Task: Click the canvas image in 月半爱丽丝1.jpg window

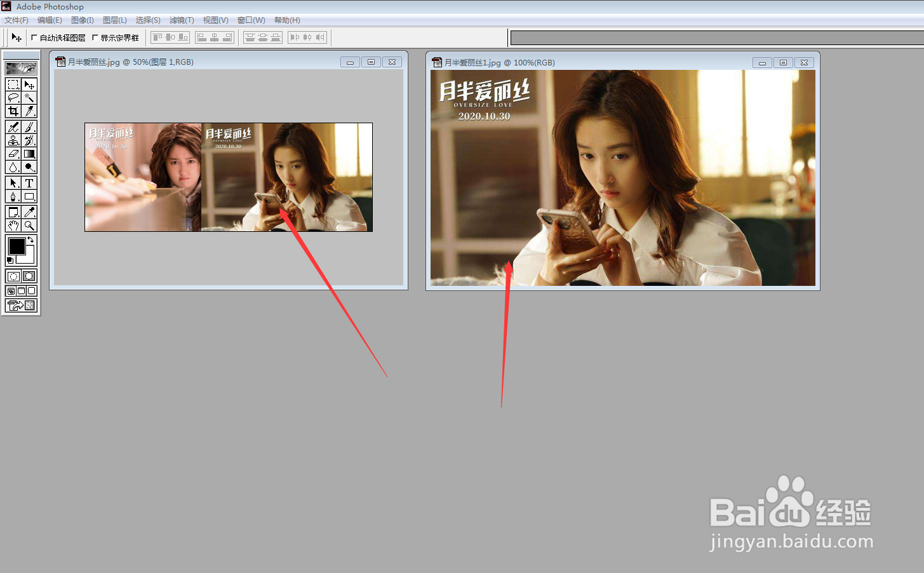Action: point(623,178)
